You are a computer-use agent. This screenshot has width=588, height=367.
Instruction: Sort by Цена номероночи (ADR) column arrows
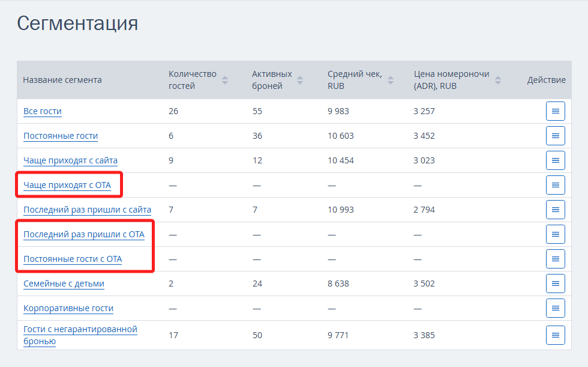tap(498, 80)
